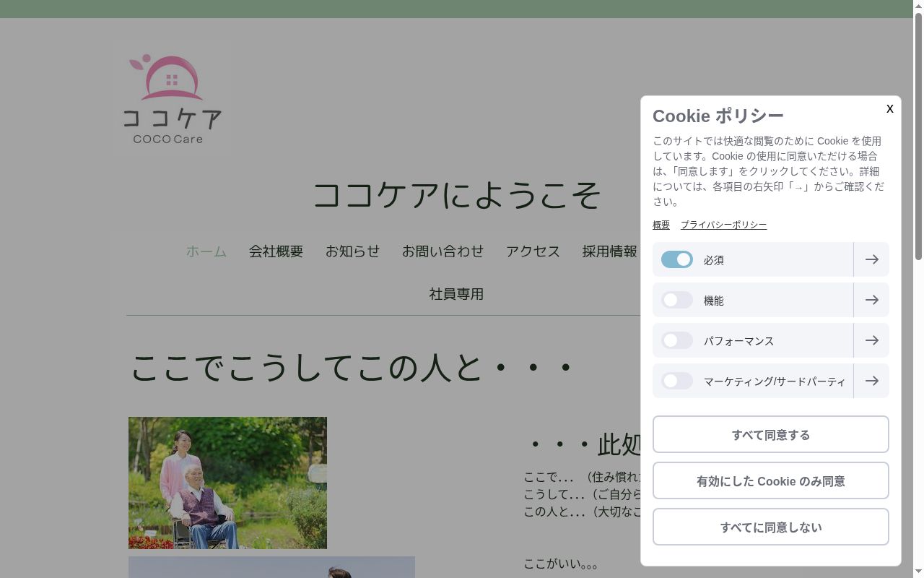
Task: Click the ここがいい。。。 text
Action: click(x=561, y=564)
